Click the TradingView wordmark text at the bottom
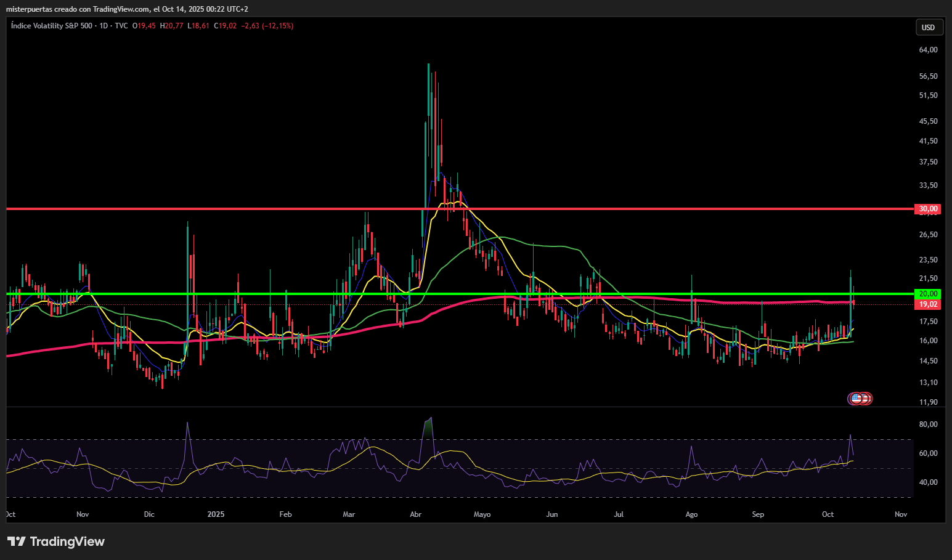 67,542
